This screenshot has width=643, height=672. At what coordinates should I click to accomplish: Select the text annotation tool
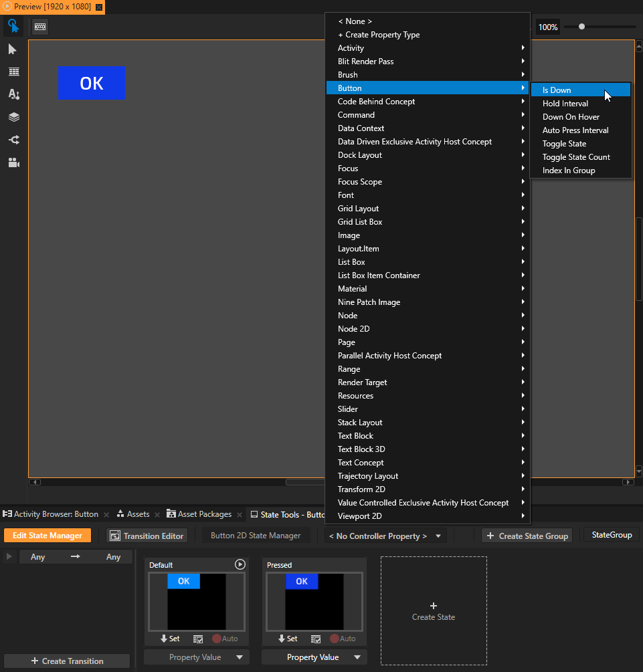(13, 94)
